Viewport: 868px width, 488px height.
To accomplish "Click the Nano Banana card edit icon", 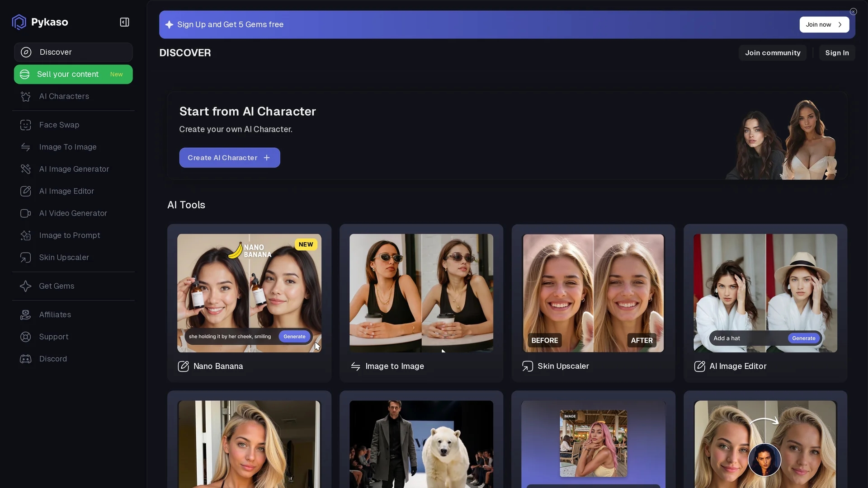I will 183,366.
